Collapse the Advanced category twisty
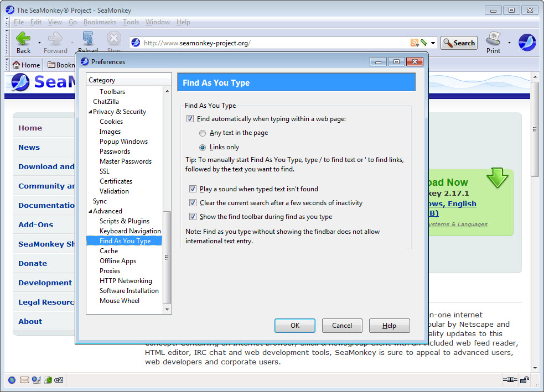 pyautogui.click(x=90, y=211)
